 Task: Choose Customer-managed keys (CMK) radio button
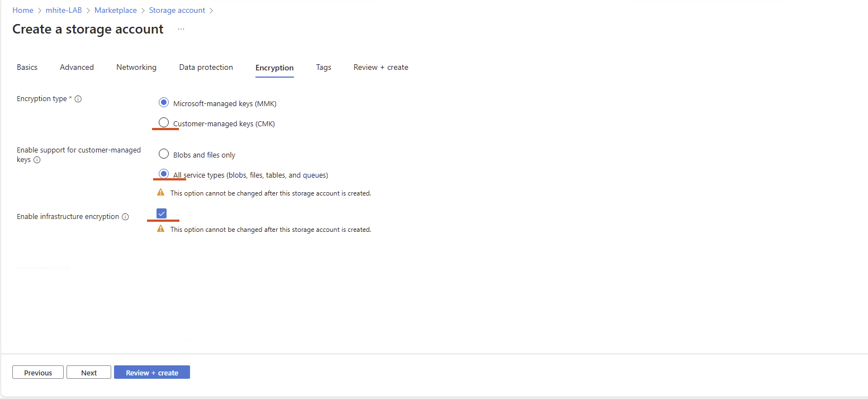164,123
